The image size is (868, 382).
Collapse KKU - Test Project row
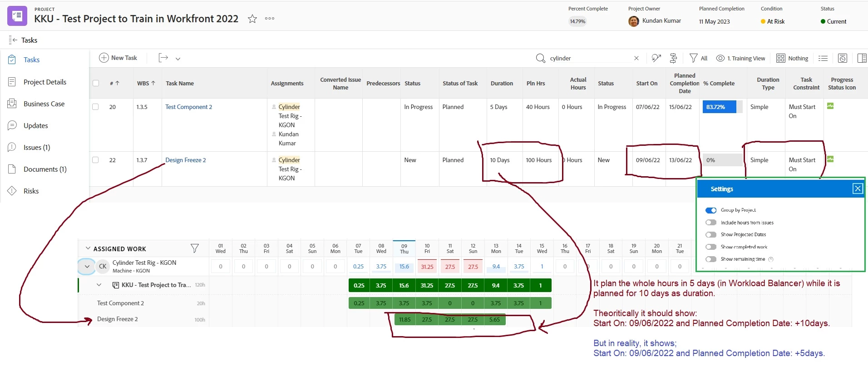[99, 285]
